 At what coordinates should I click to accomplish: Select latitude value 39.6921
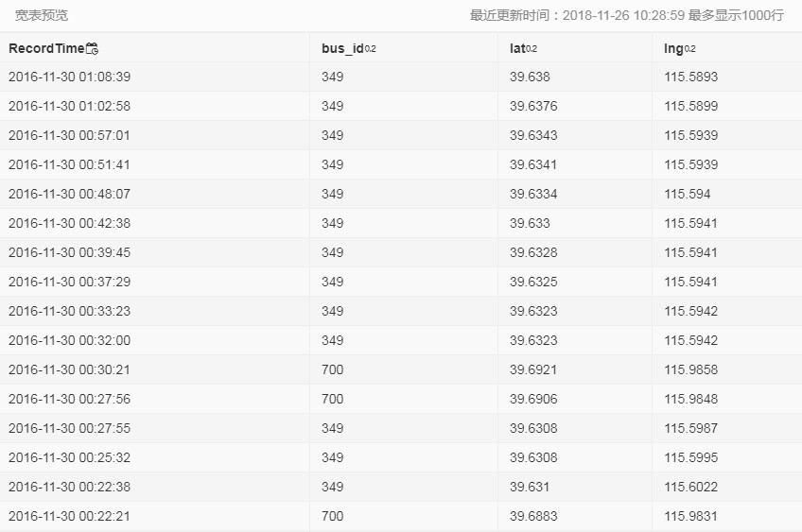(x=533, y=370)
